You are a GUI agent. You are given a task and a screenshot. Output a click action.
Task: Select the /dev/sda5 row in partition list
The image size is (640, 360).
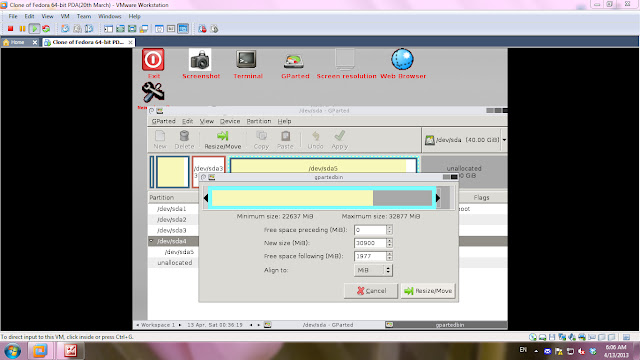(173, 252)
